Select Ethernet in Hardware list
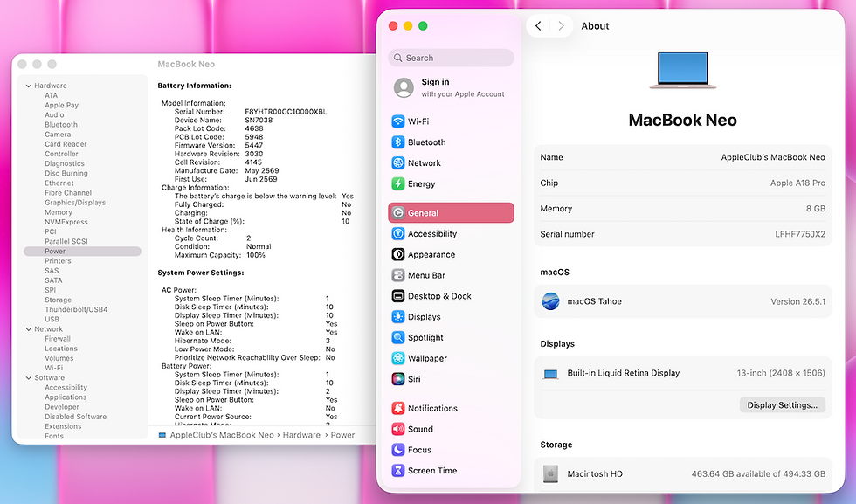Image resolution: width=856 pixels, height=504 pixels. 59,183
